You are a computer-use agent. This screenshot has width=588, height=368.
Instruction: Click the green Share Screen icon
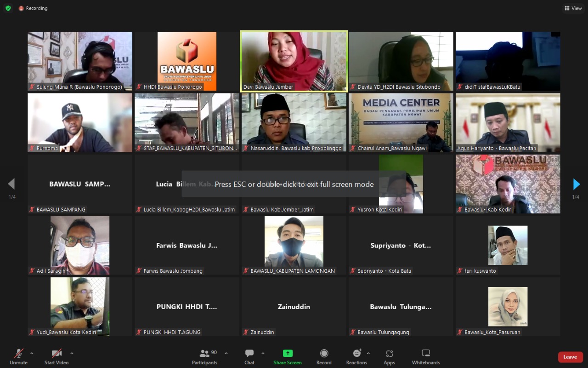tap(288, 354)
